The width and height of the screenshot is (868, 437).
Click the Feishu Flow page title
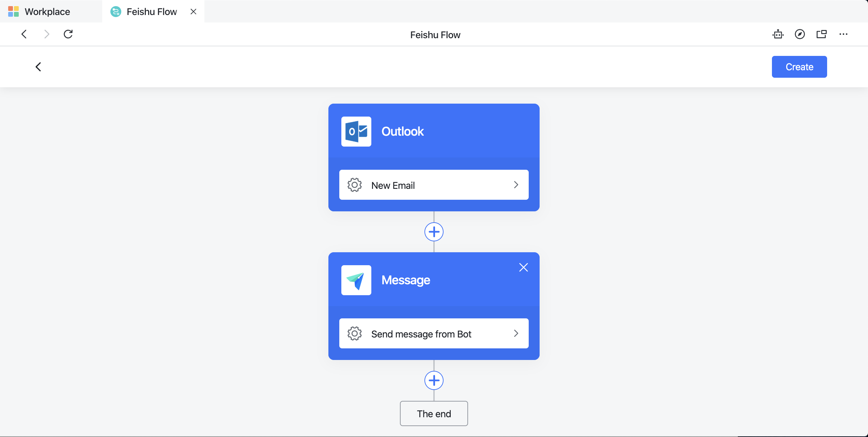(435, 35)
